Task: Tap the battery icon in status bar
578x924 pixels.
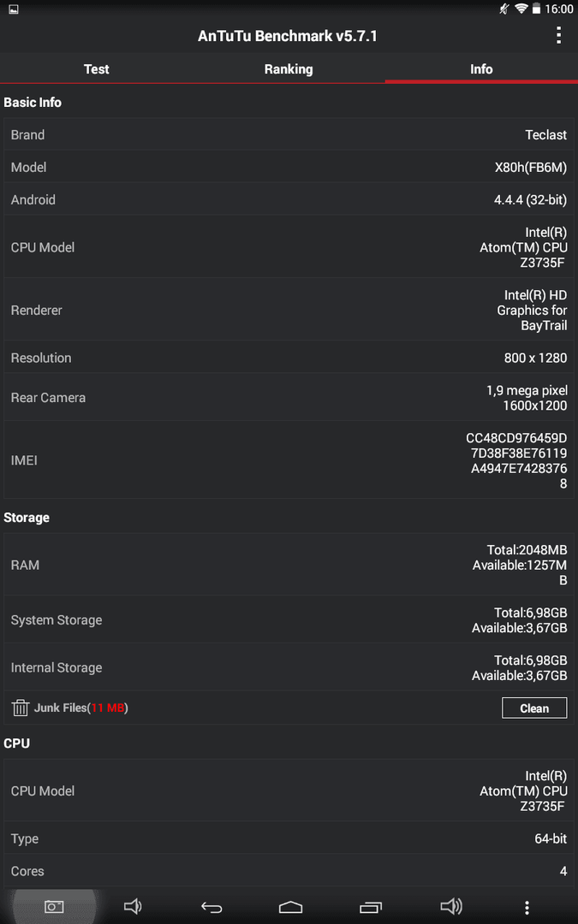Action: [537, 9]
